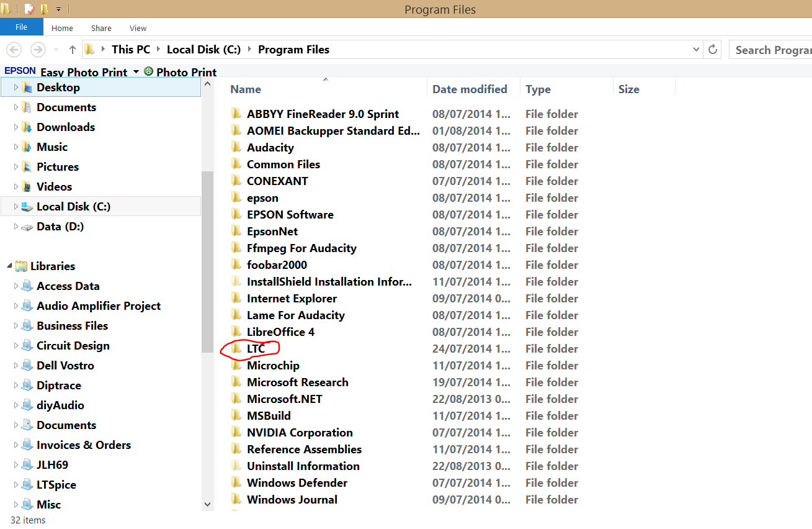Open the recent locations dropdown arrow

click(56, 50)
